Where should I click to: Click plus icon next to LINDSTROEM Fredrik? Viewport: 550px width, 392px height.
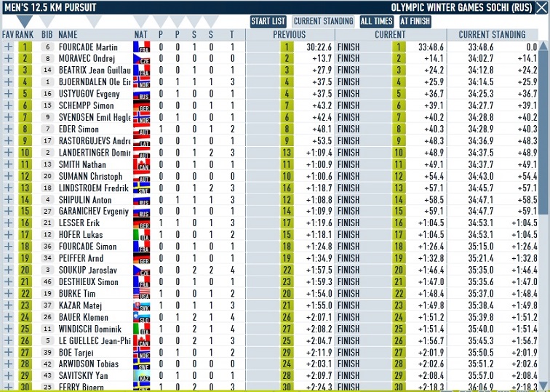(8, 188)
